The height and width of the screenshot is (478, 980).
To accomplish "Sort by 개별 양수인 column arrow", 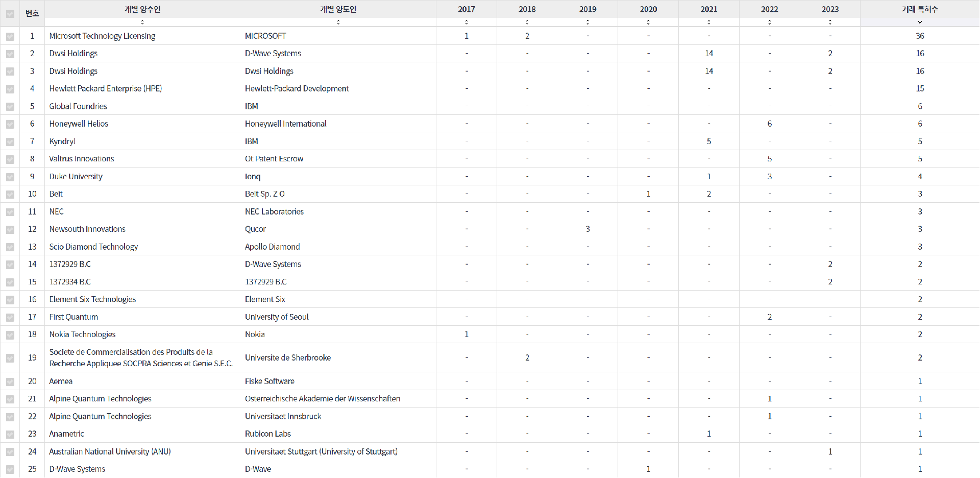I will [142, 22].
